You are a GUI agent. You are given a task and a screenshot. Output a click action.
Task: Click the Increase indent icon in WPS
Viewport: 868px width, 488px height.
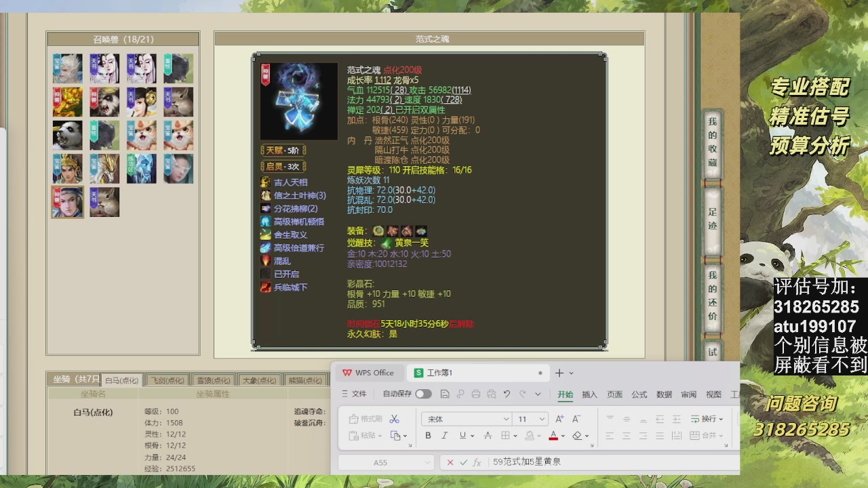[677, 419]
